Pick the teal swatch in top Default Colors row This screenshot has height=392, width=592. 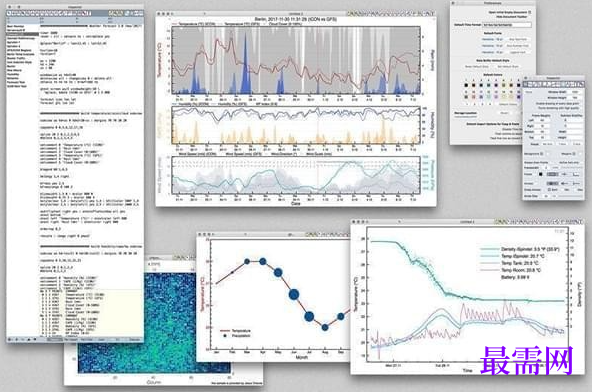tap(489, 85)
